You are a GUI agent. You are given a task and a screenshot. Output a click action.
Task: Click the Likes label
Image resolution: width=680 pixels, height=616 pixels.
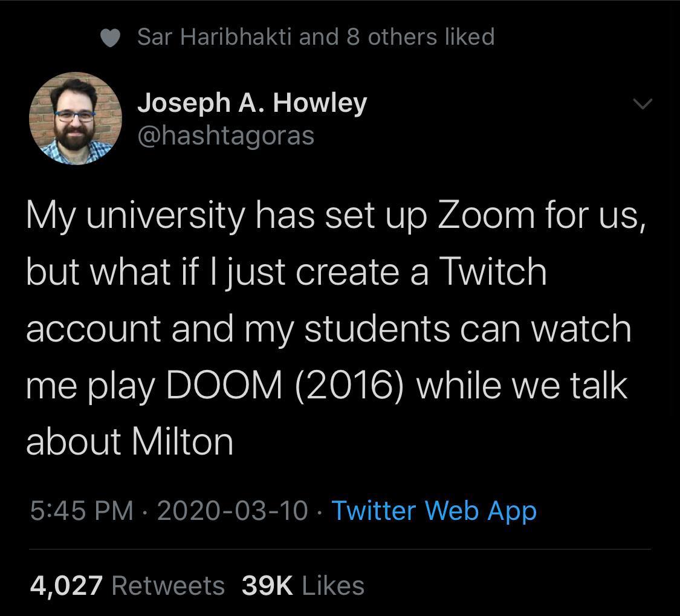click(x=332, y=585)
